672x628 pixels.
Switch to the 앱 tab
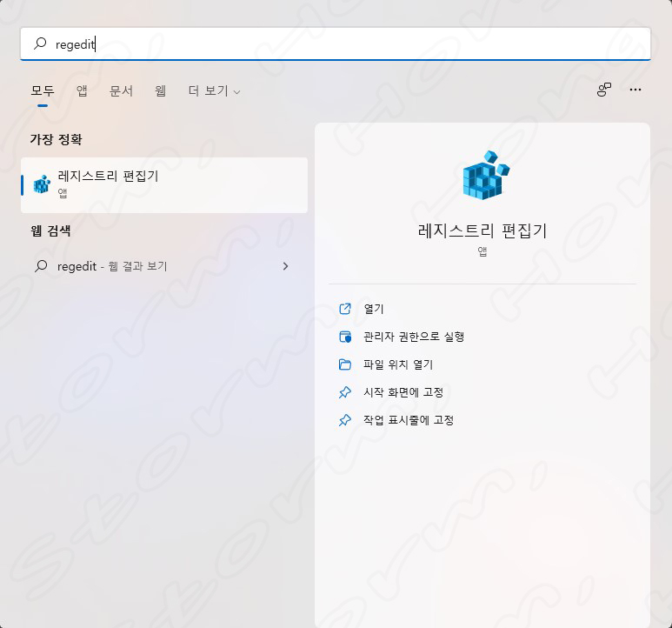82,90
